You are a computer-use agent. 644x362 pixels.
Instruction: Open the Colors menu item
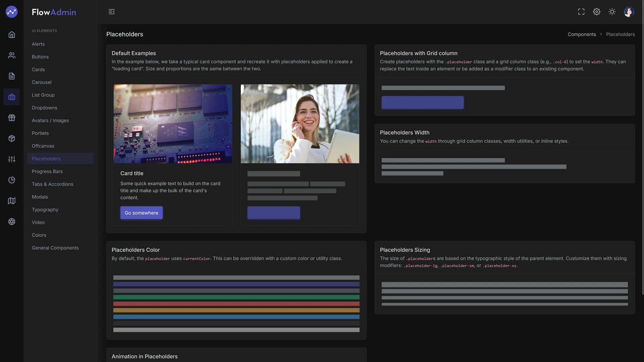pos(39,235)
